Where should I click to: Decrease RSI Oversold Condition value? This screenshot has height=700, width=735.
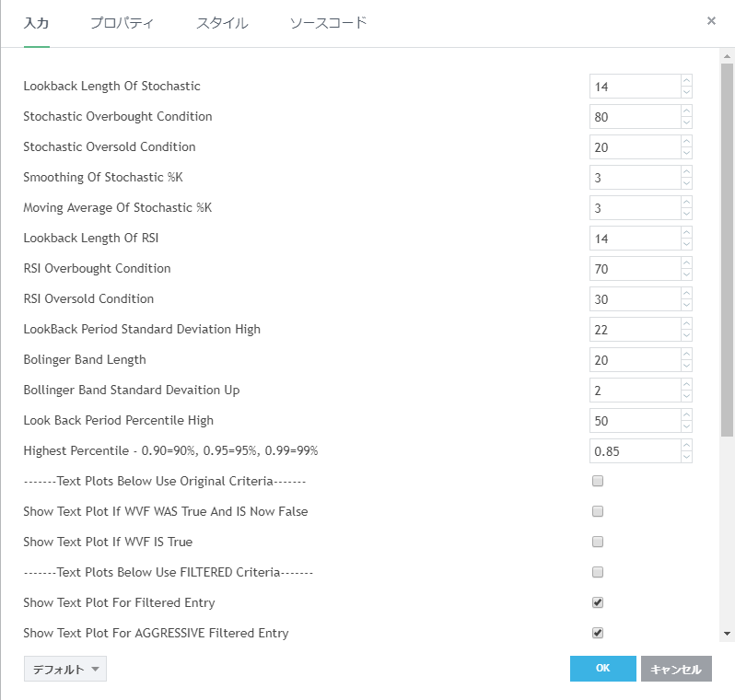point(686,305)
